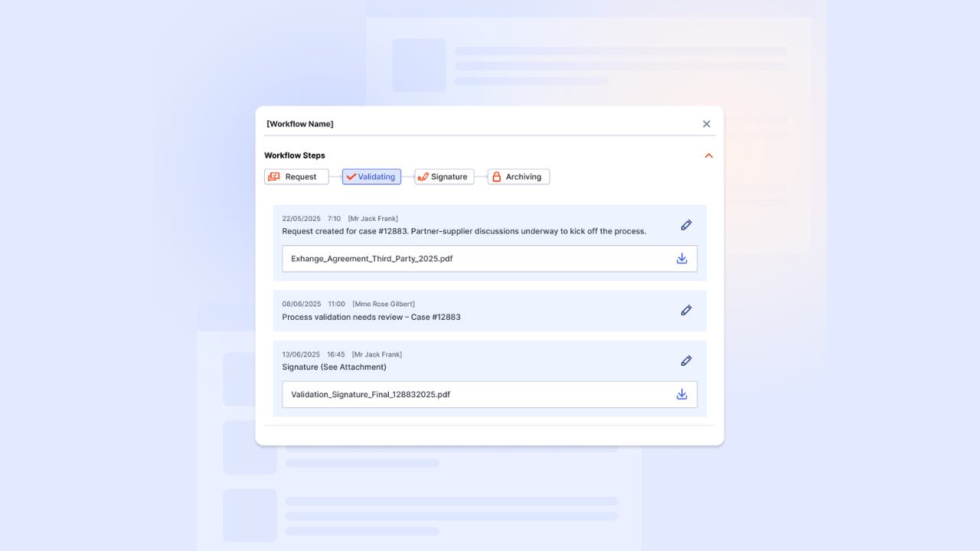
Task: Click the text 'Request created for case #12883'
Action: coord(345,231)
